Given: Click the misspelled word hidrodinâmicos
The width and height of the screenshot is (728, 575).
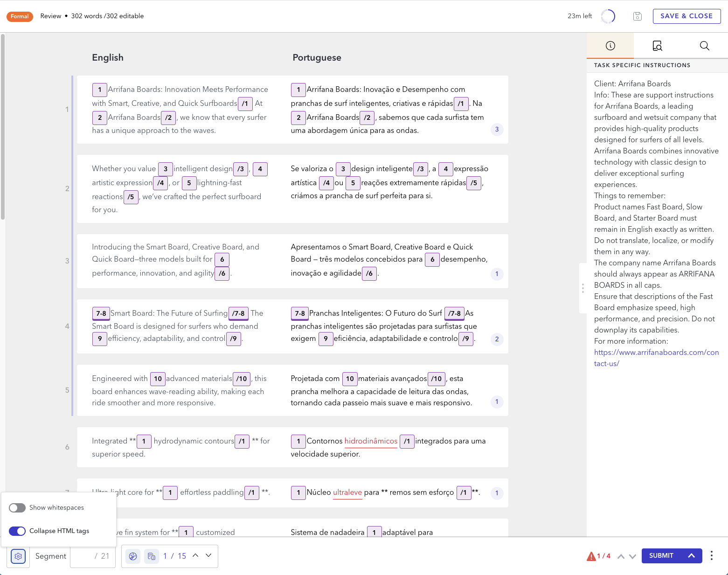Looking at the screenshot, I should pyautogui.click(x=371, y=441).
